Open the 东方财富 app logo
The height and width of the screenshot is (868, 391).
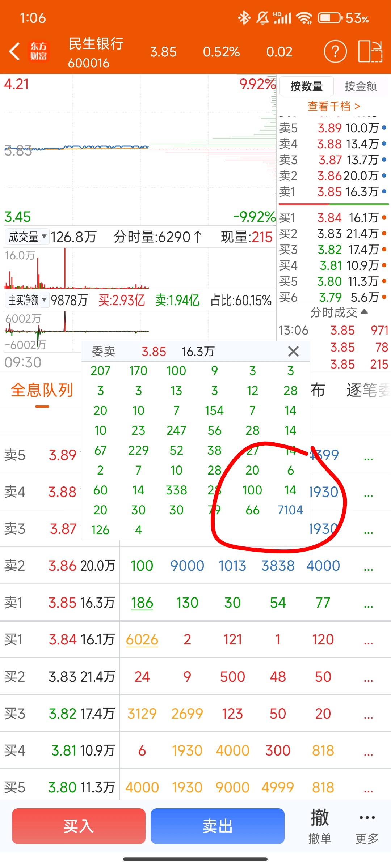[38, 51]
